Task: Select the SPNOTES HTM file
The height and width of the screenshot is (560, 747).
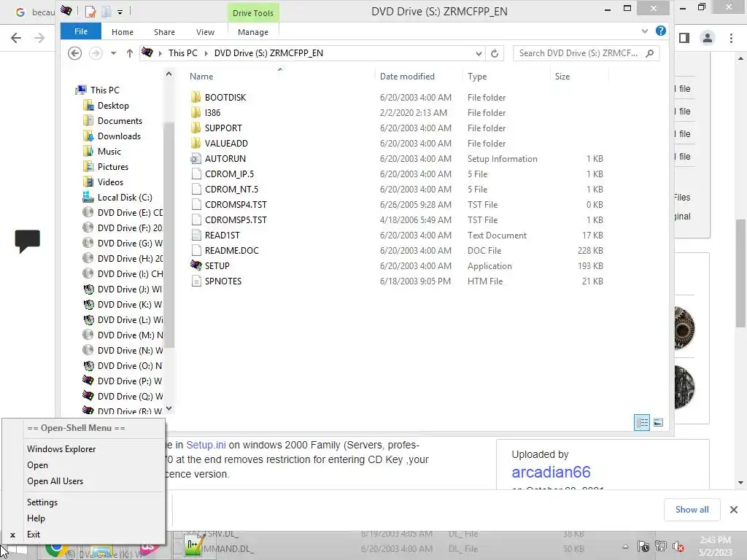Action: [223, 281]
